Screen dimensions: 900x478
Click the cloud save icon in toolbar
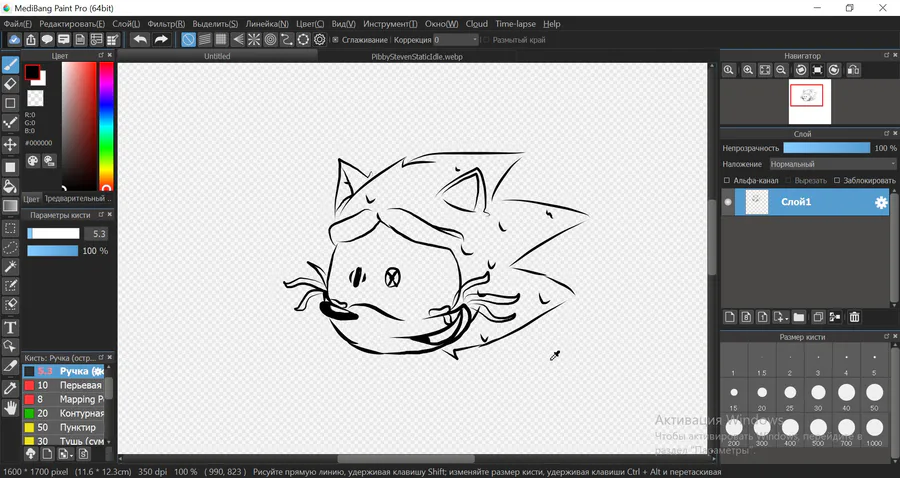(x=14, y=40)
